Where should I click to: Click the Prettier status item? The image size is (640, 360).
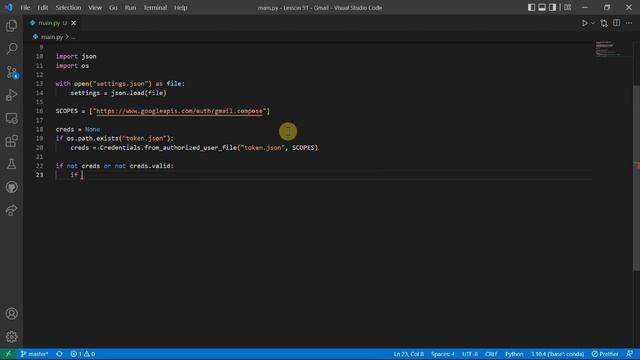[x=605, y=354]
